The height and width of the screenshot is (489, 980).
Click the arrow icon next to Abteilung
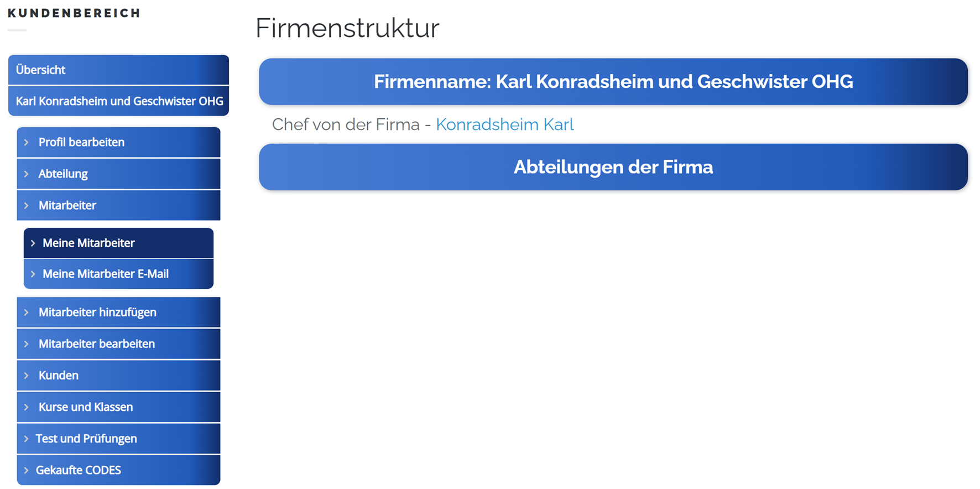tap(27, 174)
